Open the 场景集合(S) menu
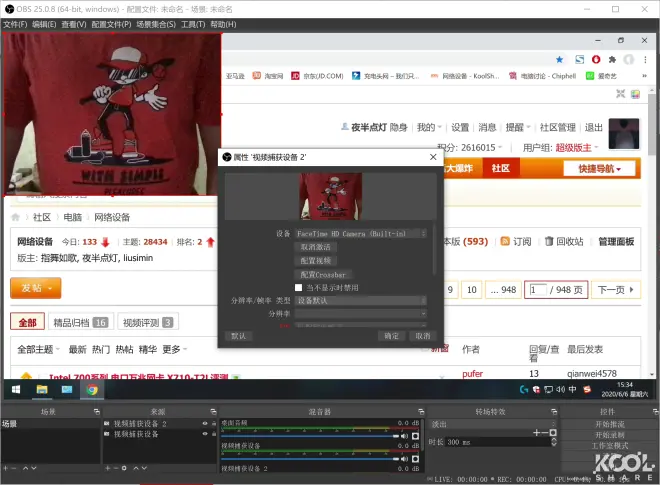The width and height of the screenshot is (660, 485). point(156,24)
